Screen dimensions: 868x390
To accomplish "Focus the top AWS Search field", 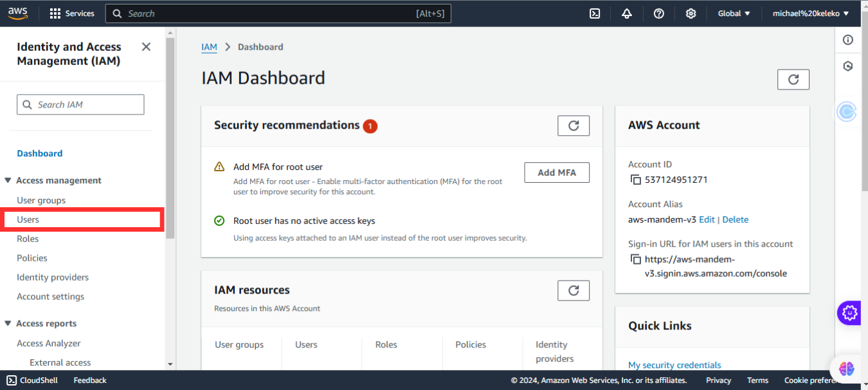I will (x=278, y=14).
